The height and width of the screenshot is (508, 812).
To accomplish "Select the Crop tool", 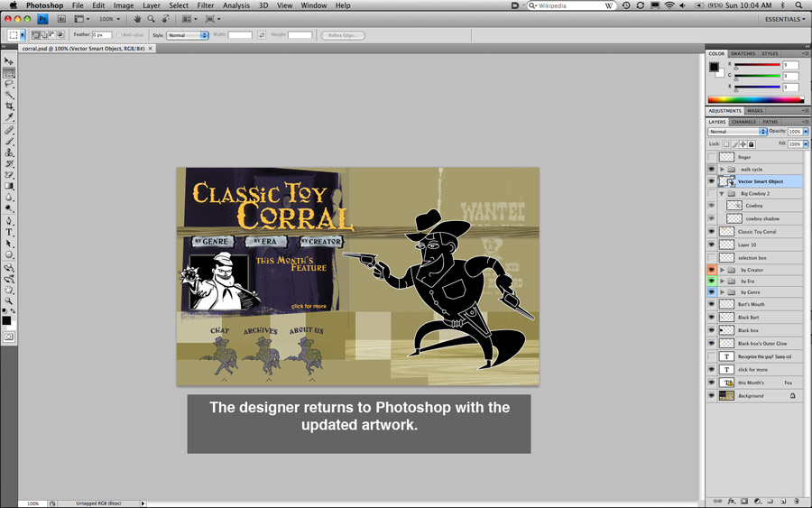I will (9, 106).
